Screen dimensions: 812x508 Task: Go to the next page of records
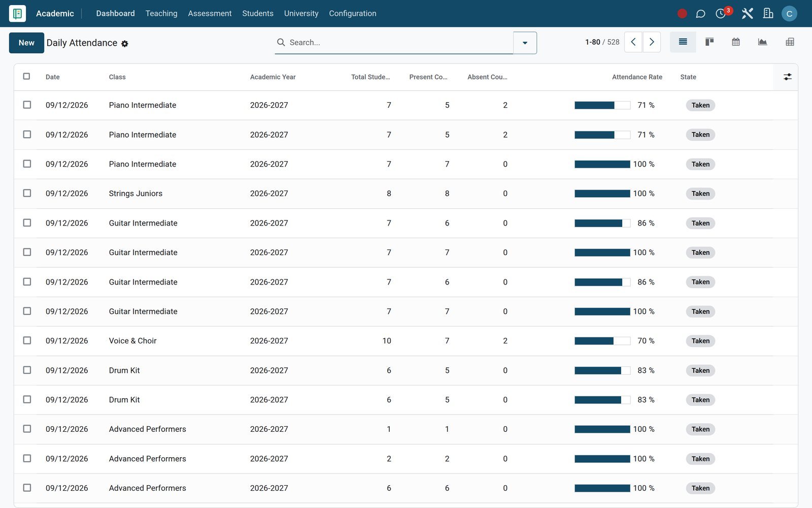(x=652, y=42)
